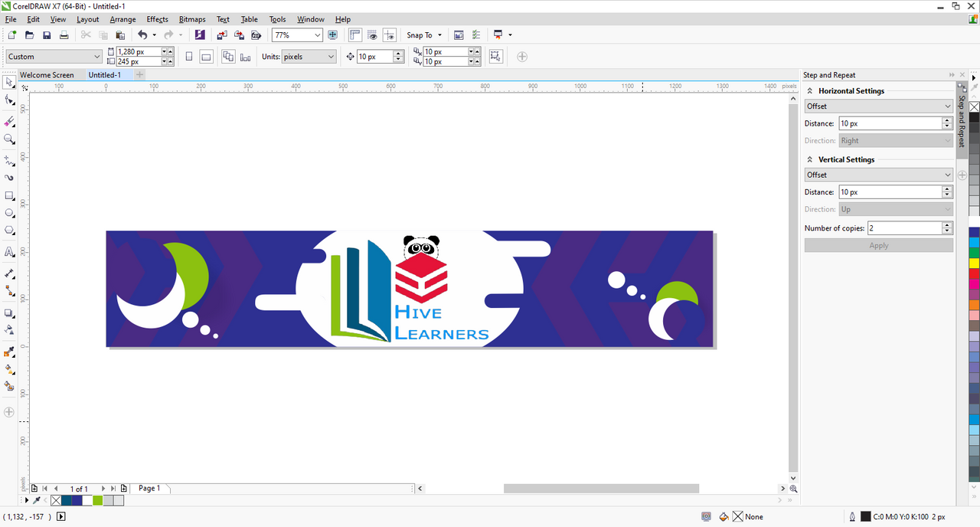Image resolution: width=980 pixels, height=527 pixels.
Task: Launch the Corel search content icon
Action: (x=200, y=35)
